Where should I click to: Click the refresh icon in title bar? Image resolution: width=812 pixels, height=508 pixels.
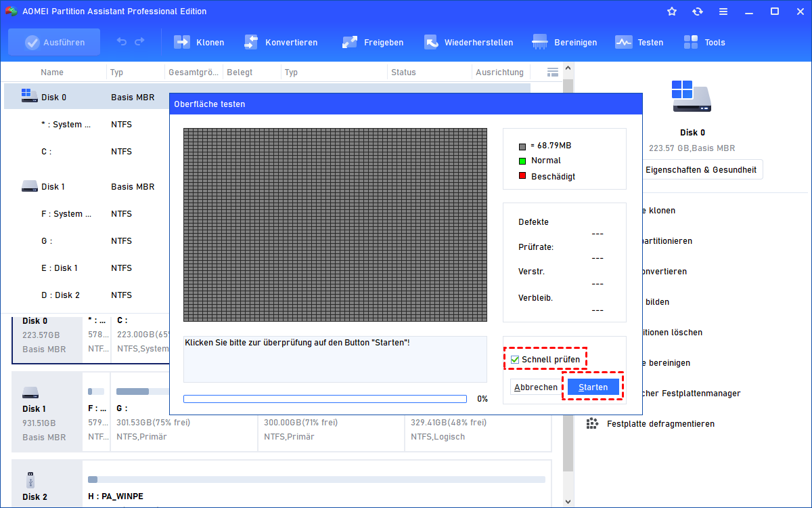click(x=698, y=12)
